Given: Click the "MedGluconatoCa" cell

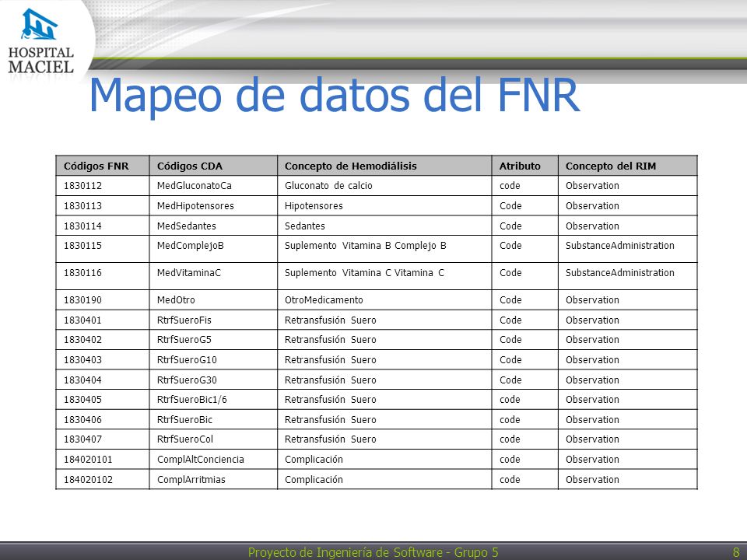Looking at the screenshot, I should click(213, 186).
